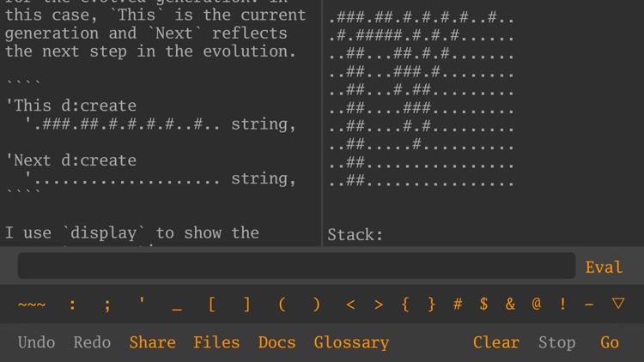Image resolution: width=644 pixels, height=362 pixels.
Task: Open the Glossary
Action: [x=351, y=343]
